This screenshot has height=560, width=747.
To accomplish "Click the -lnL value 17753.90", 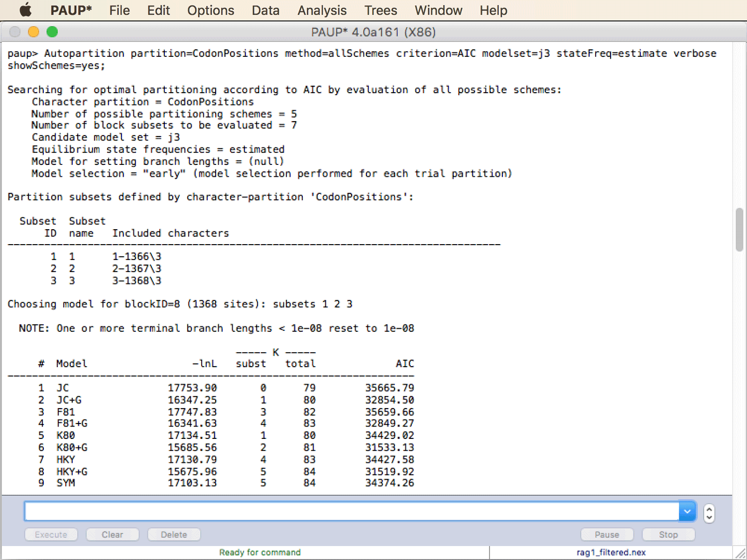I will (x=192, y=388).
